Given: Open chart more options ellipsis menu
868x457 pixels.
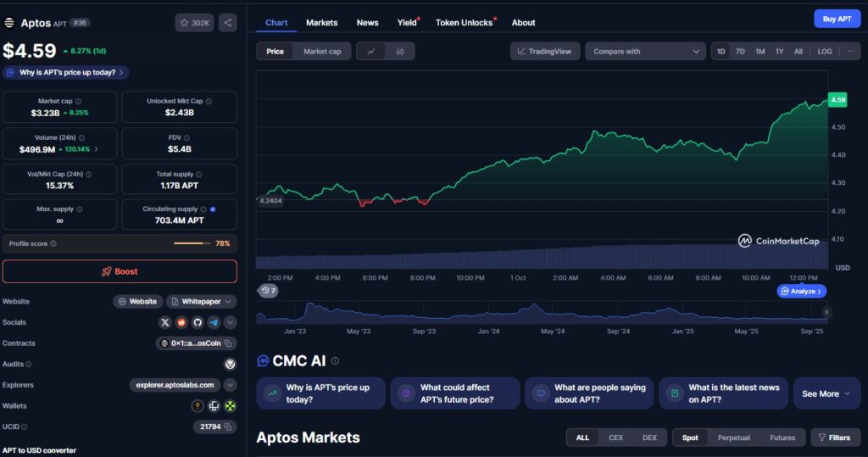Looking at the screenshot, I should coord(851,52).
